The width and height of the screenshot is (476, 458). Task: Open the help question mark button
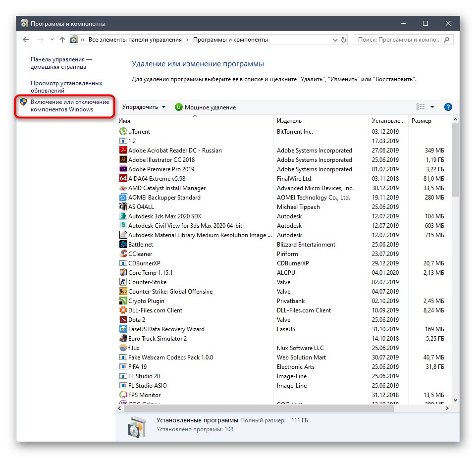pos(448,107)
